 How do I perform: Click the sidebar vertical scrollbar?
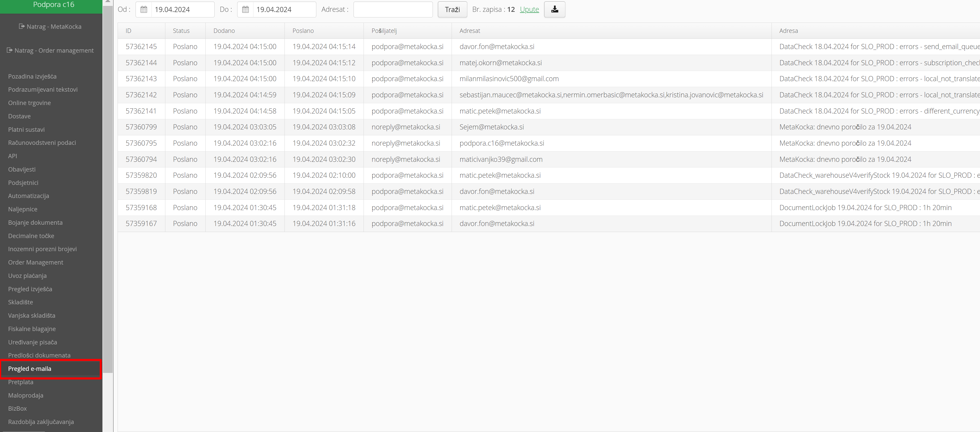(x=108, y=190)
